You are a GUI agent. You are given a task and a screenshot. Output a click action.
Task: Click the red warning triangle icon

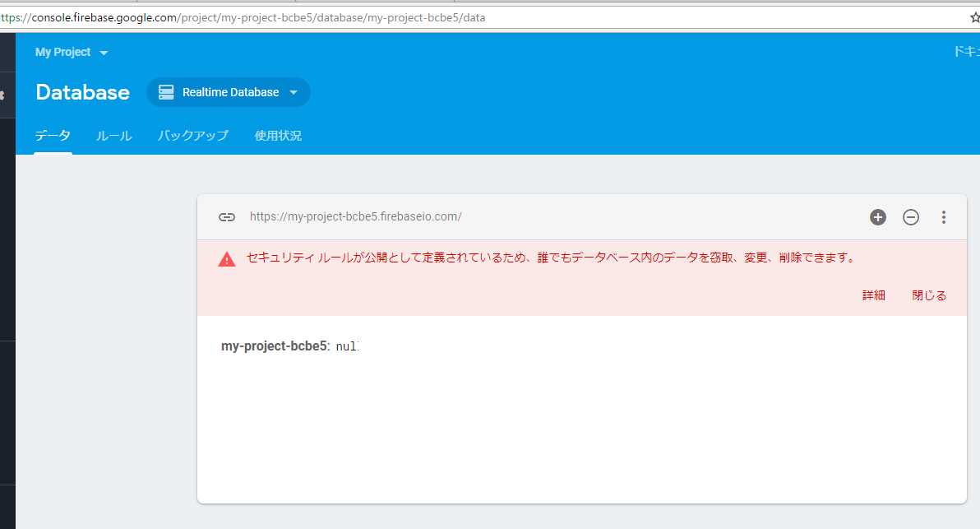227,259
